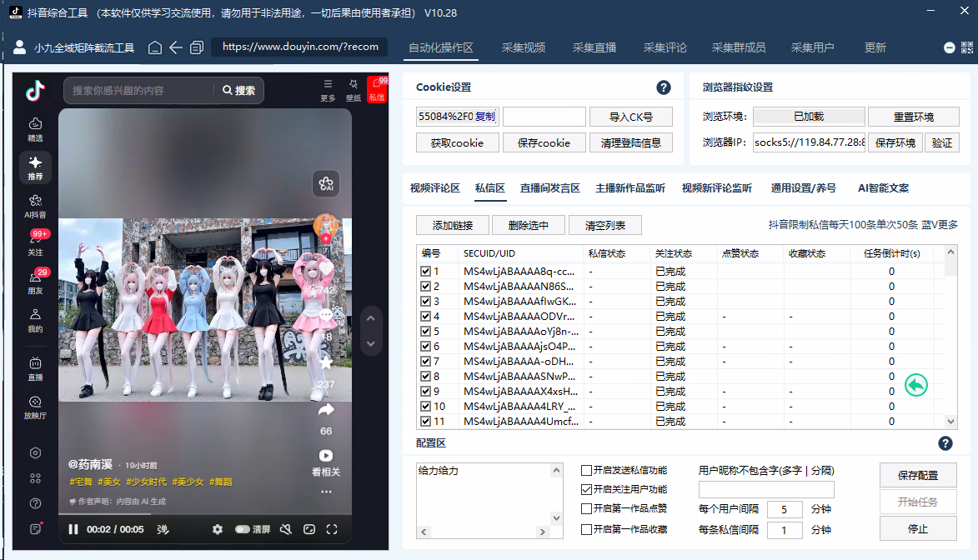Screen dimensions: 978x560
Task: Switch to the 采集视频 tab
Action: tap(524, 47)
